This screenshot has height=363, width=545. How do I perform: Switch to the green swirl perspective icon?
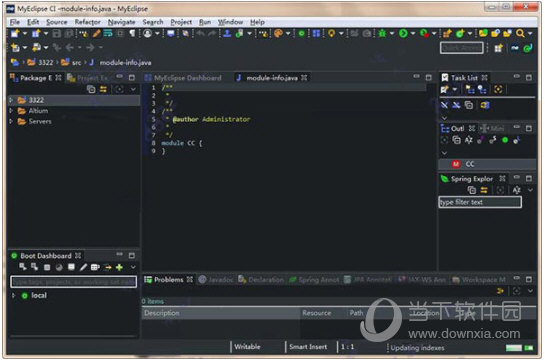click(x=528, y=48)
